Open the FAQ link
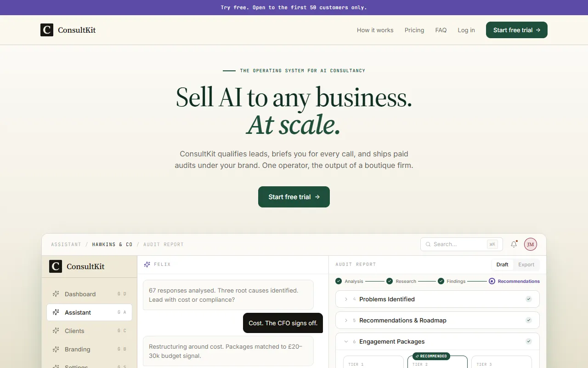This screenshot has height=368, width=588. tap(441, 30)
